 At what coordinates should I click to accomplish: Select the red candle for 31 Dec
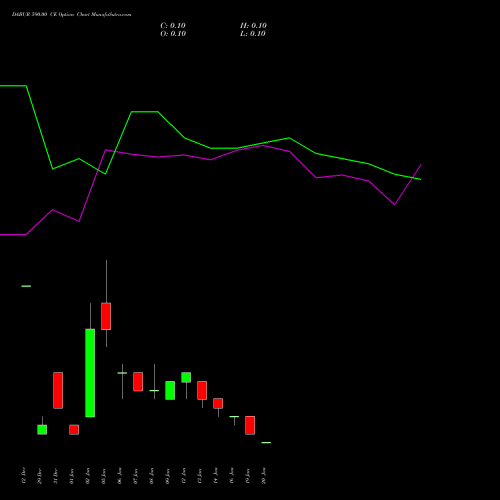pos(58,390)
